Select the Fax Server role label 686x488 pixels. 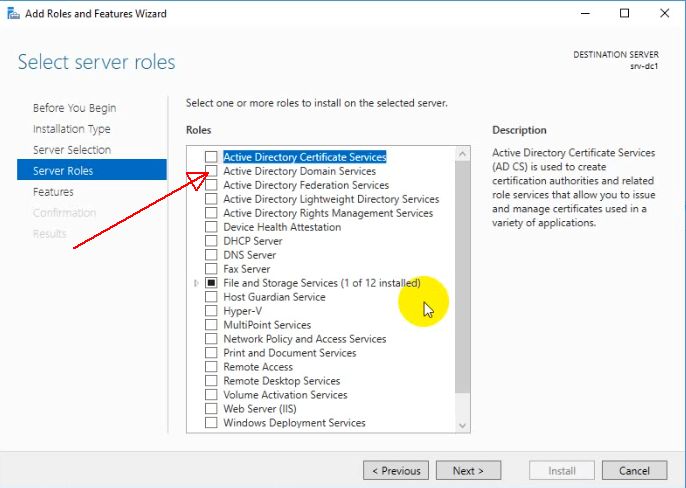click(x=247, y=269)
